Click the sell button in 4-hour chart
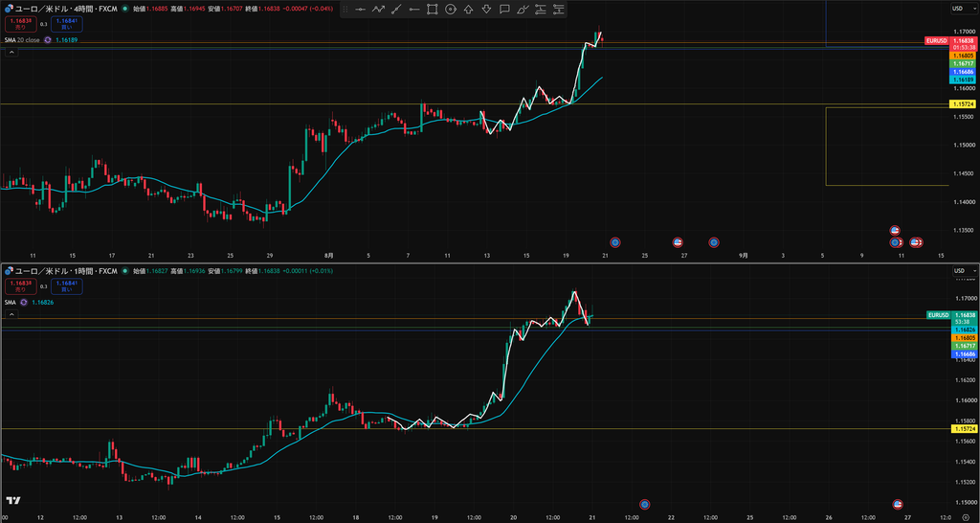 click(x=21, y=24)
